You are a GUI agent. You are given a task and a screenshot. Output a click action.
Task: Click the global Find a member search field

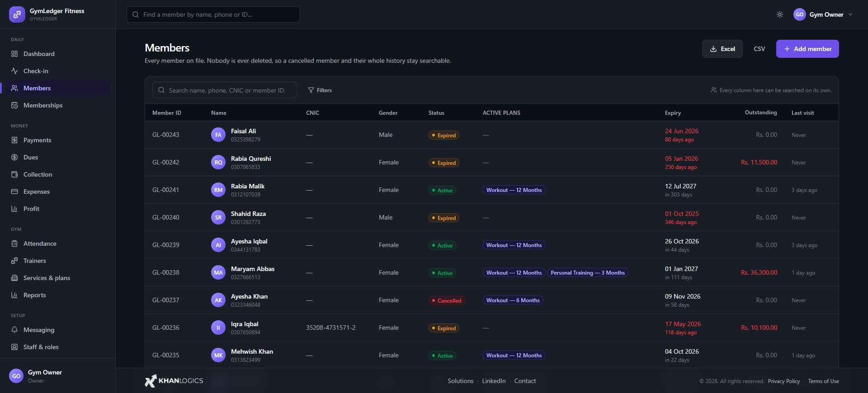point(213,14)
